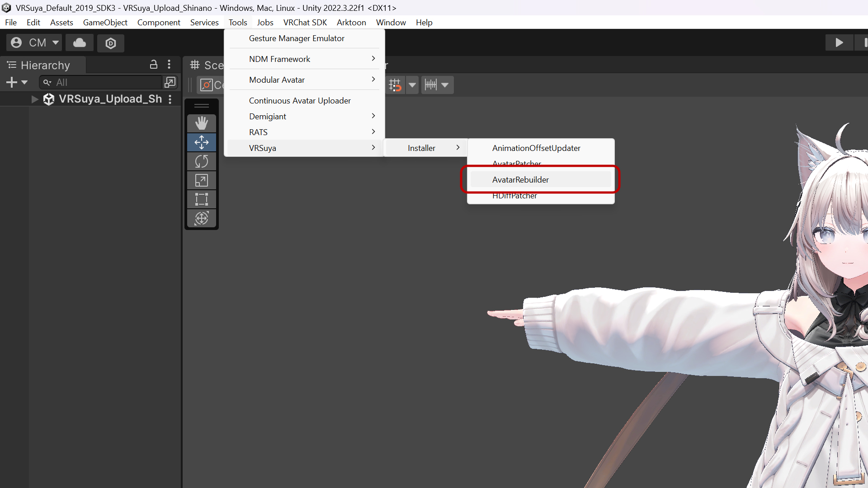Select the VRSuya submenu entry

(304, 148)
